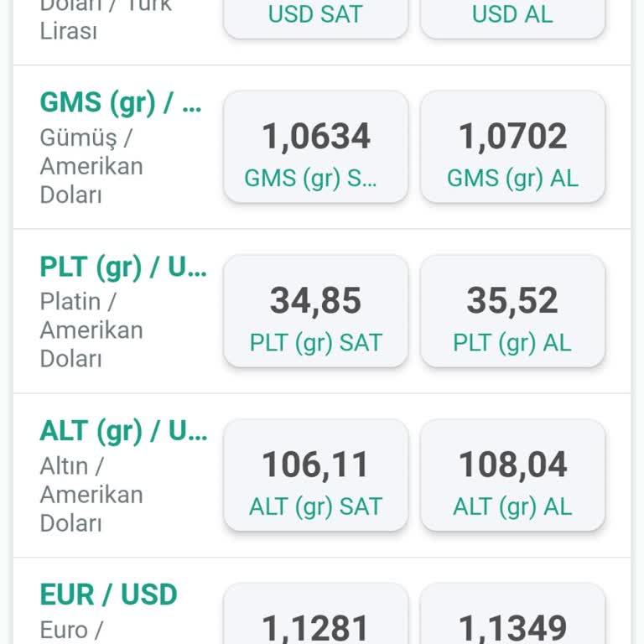Tap the 'GMS (gr) S...' sell label
Screen dimensions: 644x644
pyautogui.click(x=310, y=178)
